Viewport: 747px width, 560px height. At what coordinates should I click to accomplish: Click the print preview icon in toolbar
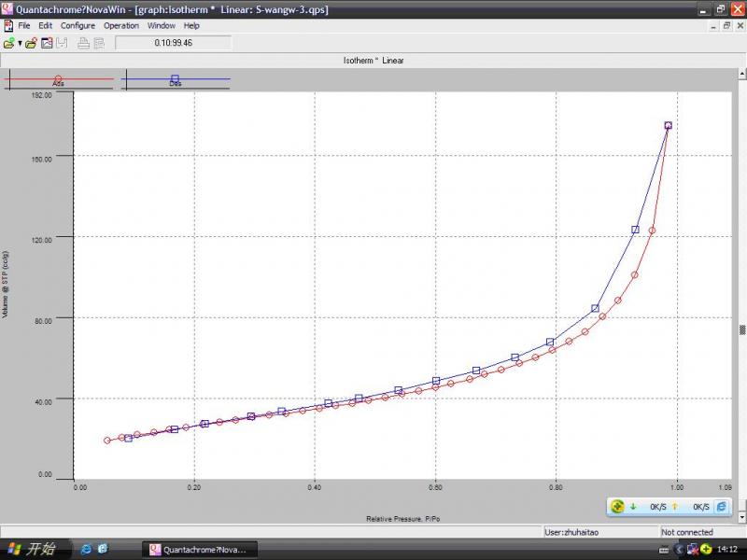(98, 43)
